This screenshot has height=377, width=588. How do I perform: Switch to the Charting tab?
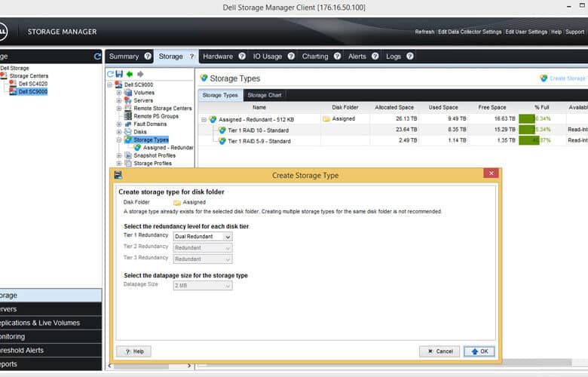pyautogui.click(x=315, y=57)
